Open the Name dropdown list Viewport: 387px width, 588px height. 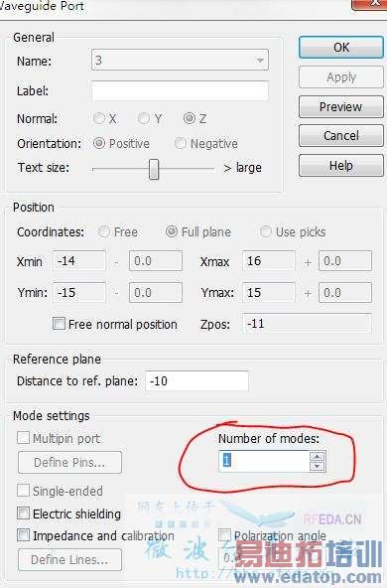pyautogui.click(x=260, y=60)
